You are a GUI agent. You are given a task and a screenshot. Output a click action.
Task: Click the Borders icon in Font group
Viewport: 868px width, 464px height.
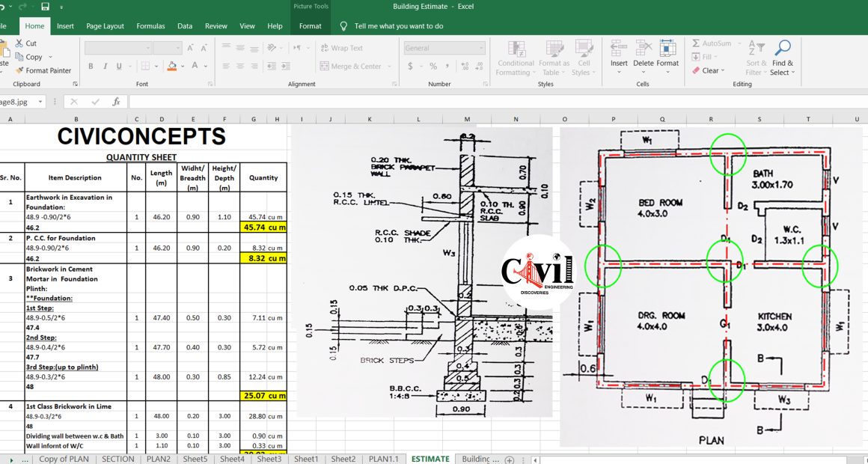tap(145, 66)
